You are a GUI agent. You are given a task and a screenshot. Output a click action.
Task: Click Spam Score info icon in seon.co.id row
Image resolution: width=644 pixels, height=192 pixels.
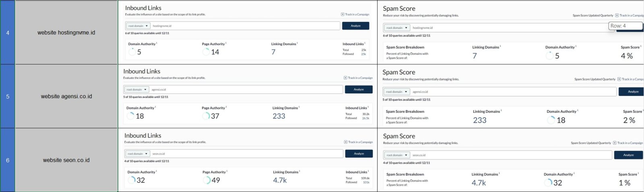[x=639, y=173]
